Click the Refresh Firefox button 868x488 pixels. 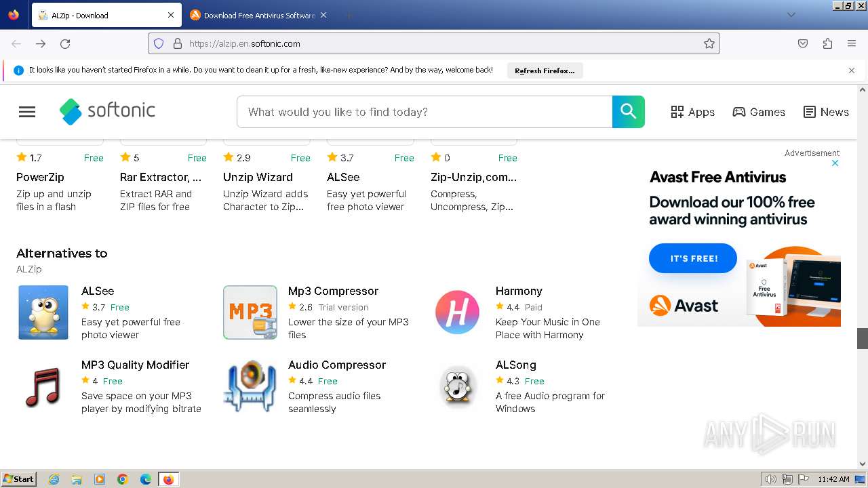[545, 70]
